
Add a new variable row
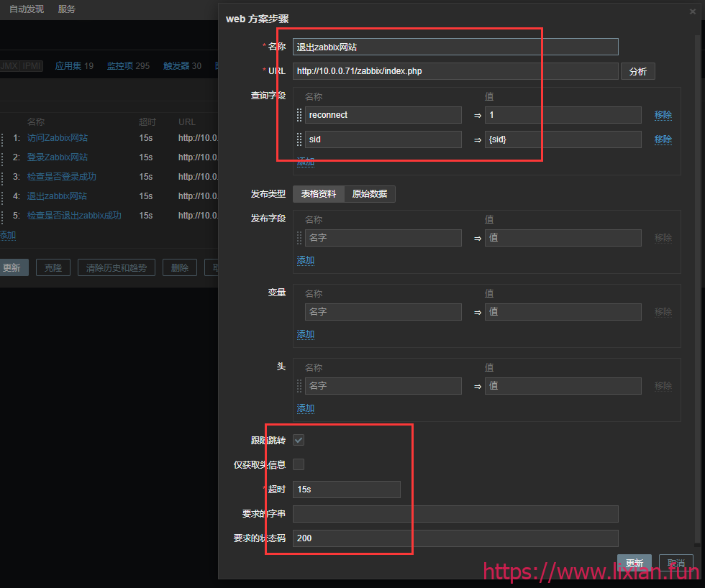tap(306, 334)
